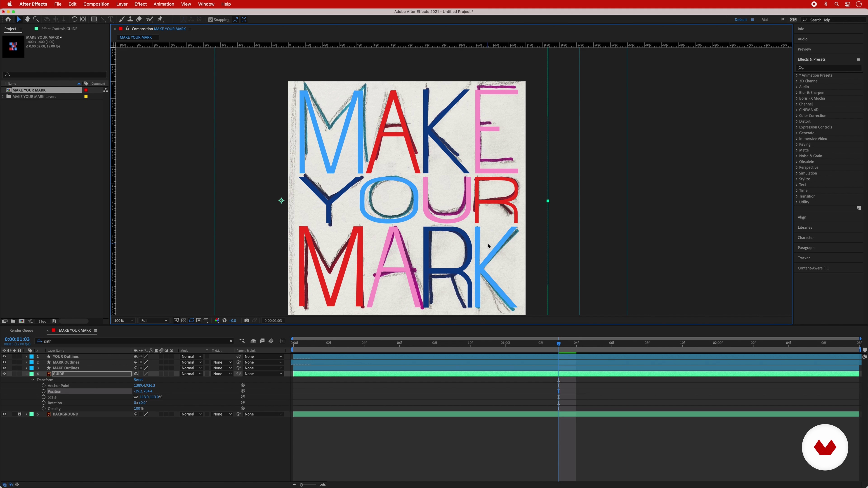The height and width of the screenshot is (488, 868).
Task: Toggle the Snapping checkbox
Action: click(211, 19)
